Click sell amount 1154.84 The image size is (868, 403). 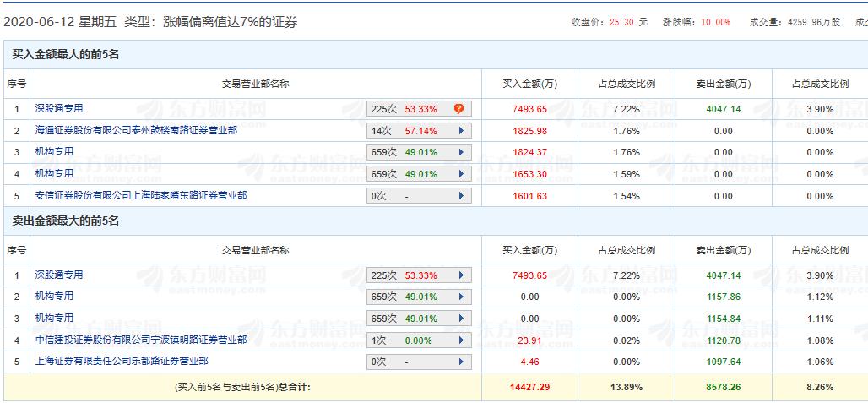[724, 319]
